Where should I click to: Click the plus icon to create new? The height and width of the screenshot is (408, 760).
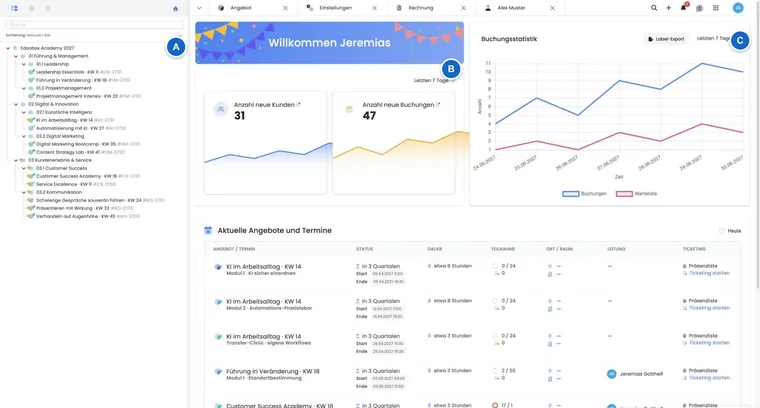coord(668,8)
